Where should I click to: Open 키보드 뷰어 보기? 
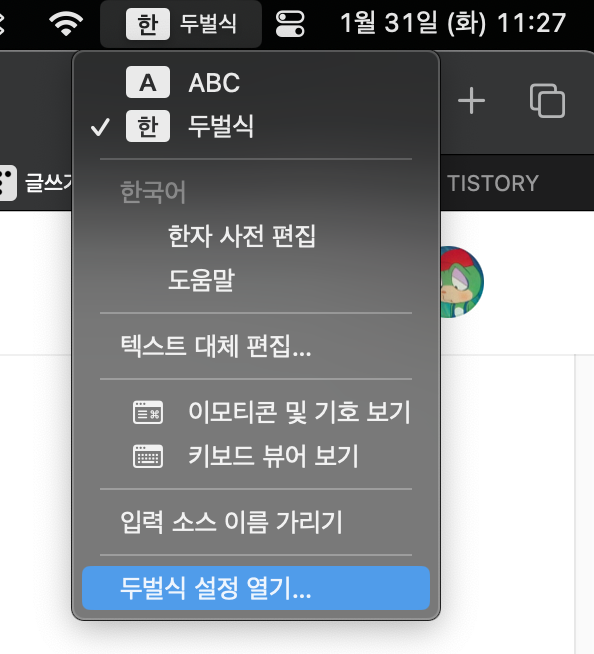point(256,455)
